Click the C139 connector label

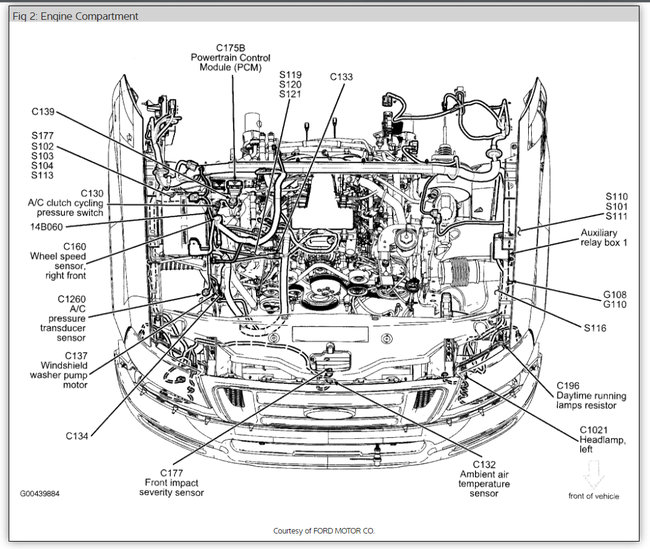(43, 112)
